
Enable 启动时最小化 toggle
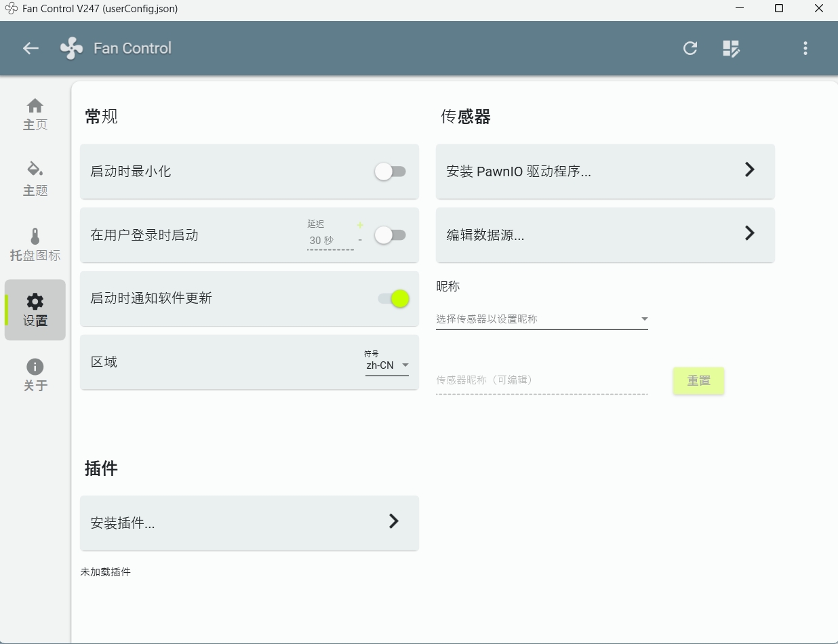pyautogui.click(x=391, y=172)
